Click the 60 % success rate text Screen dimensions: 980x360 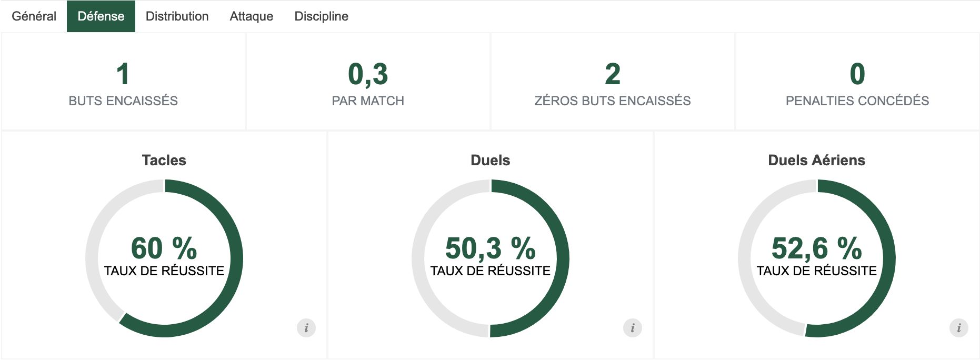(164, 248)
